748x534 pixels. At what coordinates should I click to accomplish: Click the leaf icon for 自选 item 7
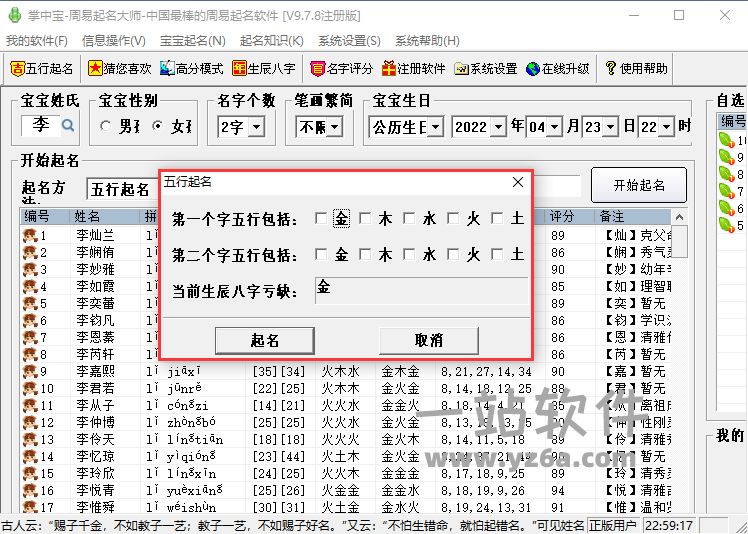pyautogui.click(x=726, y=191)
